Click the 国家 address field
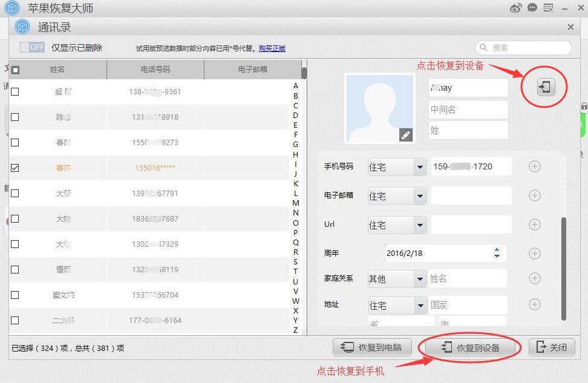 pos(468,305)
